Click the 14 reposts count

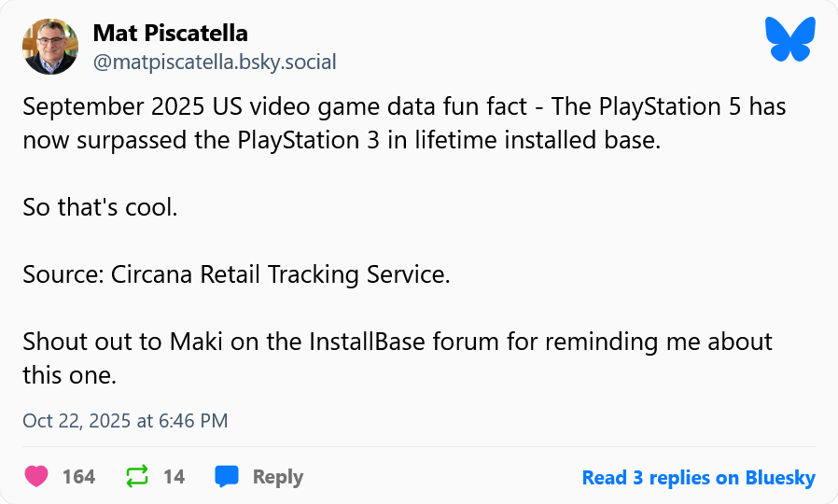(x=174, y=477)
